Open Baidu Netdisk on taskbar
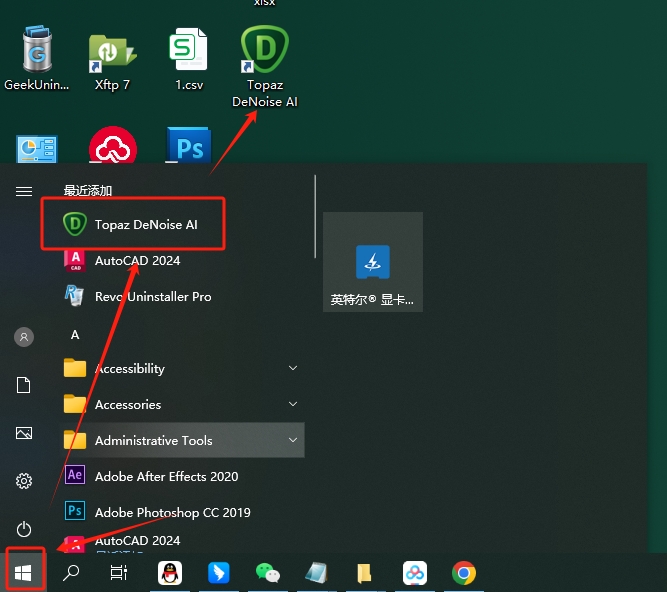The height and width of the screenshot is (592, 667). pos(415,573)
